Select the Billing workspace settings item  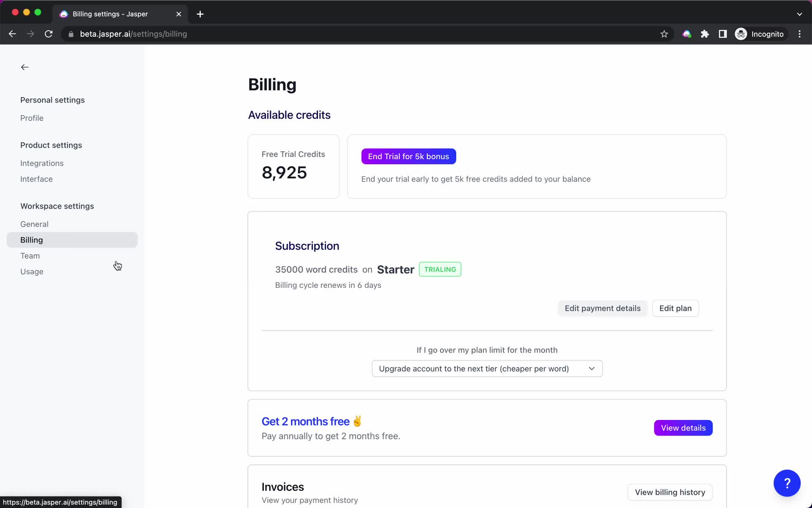[31, 239]
